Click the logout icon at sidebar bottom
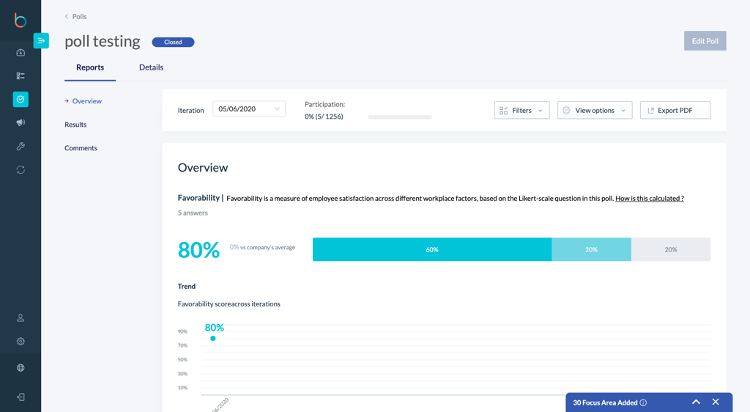This screenshot has width=750, height=412. [20, 396]
